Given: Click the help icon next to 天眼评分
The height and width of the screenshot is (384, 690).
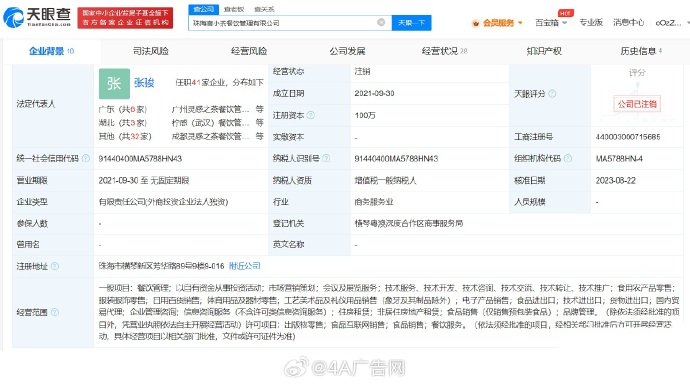Looking at the screenshot, I should point(552,94).
